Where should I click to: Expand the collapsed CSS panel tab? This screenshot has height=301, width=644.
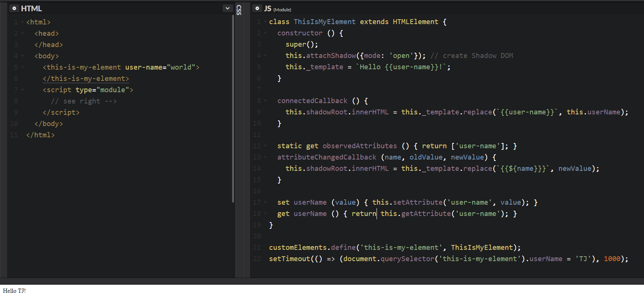point(239,10)
